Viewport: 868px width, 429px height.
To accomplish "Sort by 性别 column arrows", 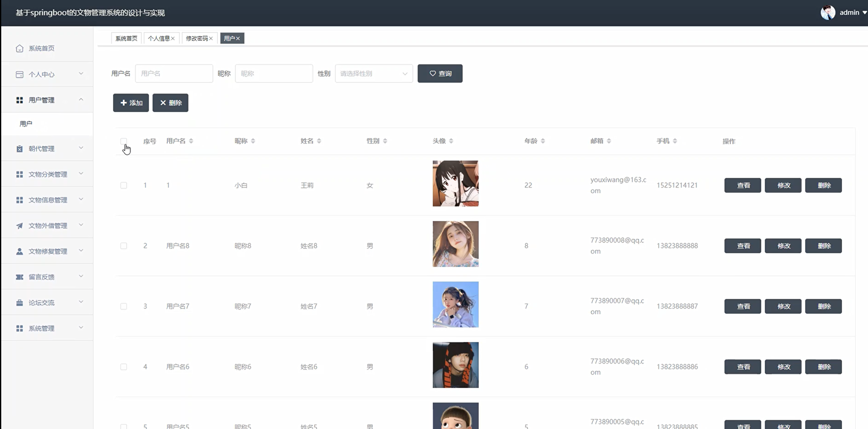I will pos(385,141).
